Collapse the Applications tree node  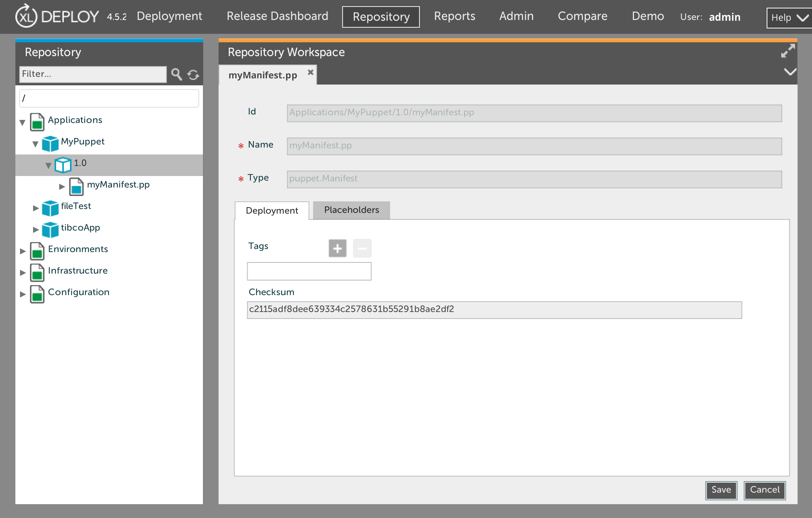coord(22,123)
